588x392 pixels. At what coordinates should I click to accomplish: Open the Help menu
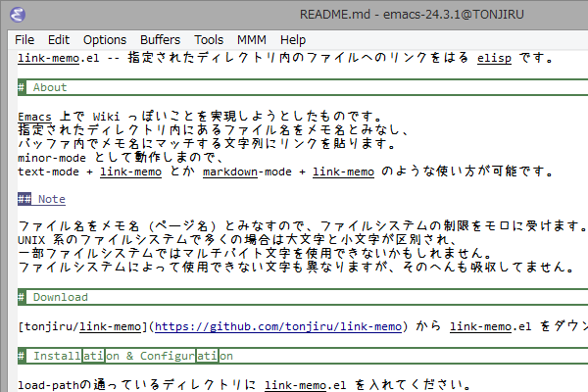click(293, 40)
